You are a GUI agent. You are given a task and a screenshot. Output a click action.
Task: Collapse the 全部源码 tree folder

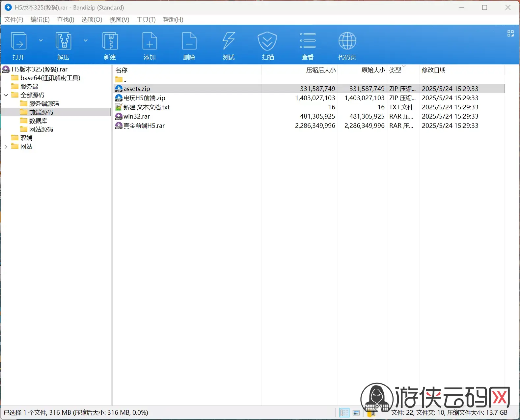6,95
